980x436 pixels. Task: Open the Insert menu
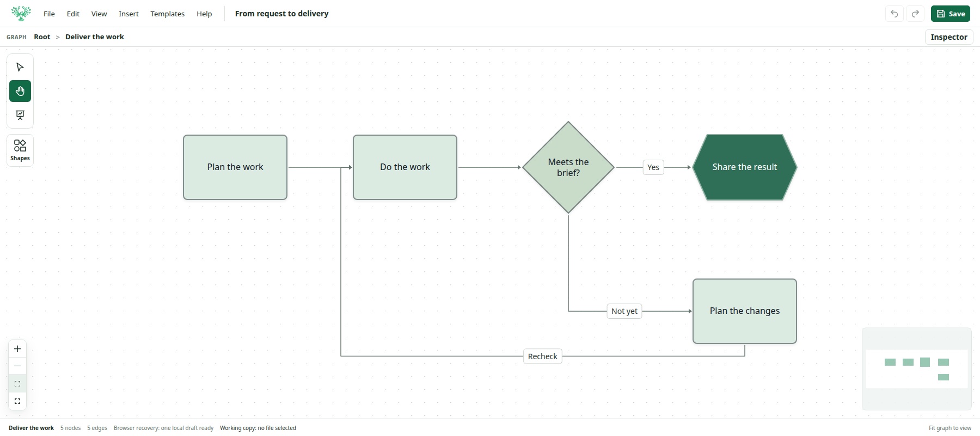(x=128, y=14)
